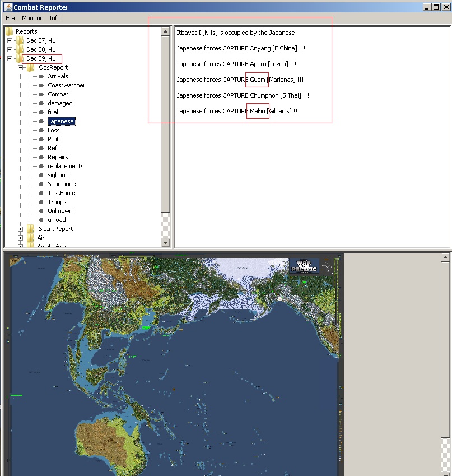Click the Dec 07, 41 folder icon

pyautogui.click(x=20, y=40)
